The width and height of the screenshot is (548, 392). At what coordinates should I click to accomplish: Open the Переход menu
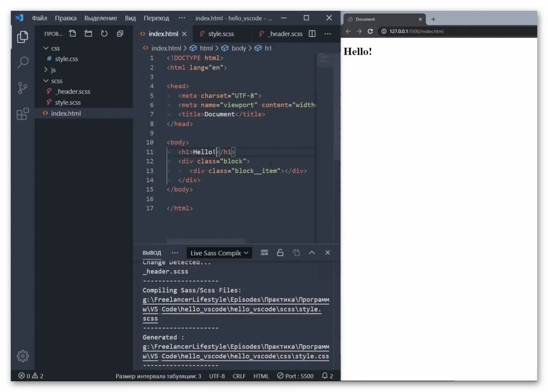(x=156, y=18)
